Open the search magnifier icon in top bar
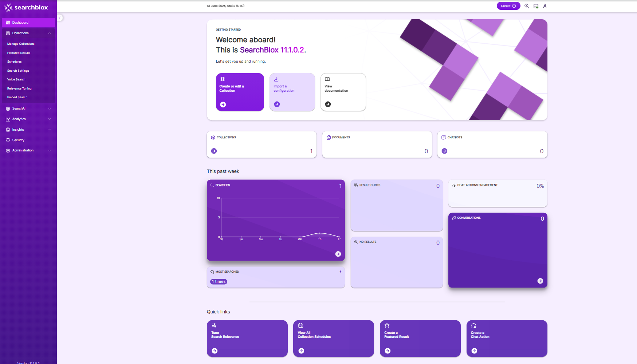637x364 pixels. pos(527,6)
